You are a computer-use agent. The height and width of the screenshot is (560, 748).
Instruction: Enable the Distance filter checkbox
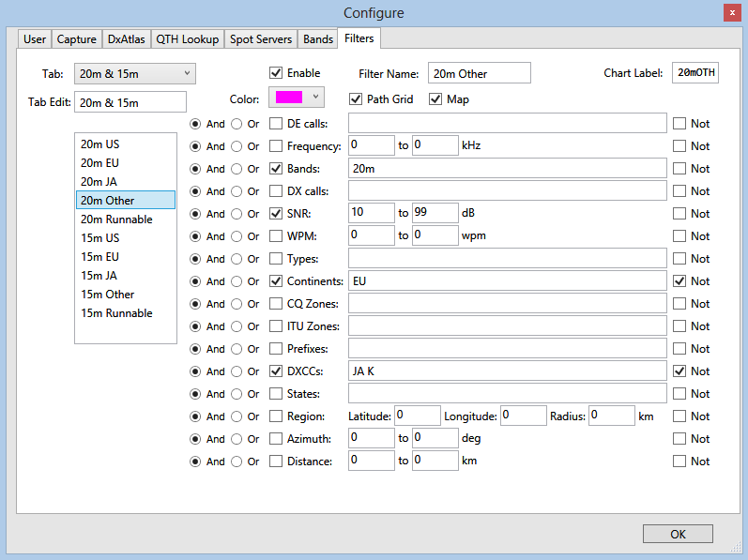[x=276, y=461]
